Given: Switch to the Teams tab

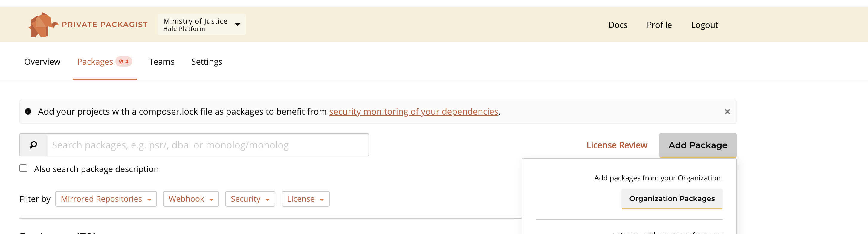Looking at the screenshot, I should point(162,62).
